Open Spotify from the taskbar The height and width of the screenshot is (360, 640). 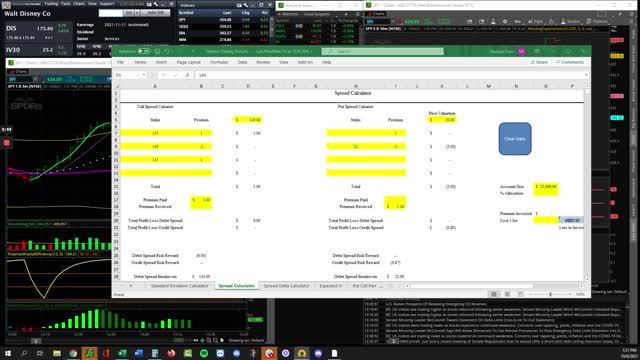point(204,353)
